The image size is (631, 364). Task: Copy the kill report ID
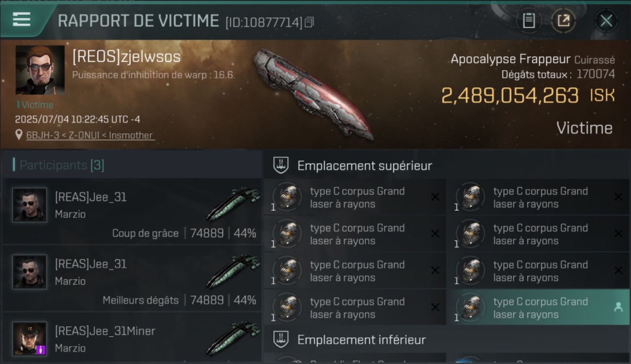coord(309,22)
